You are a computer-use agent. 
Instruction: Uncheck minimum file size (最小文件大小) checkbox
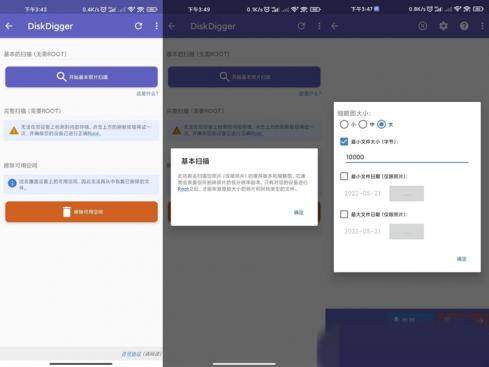[344, 142]
